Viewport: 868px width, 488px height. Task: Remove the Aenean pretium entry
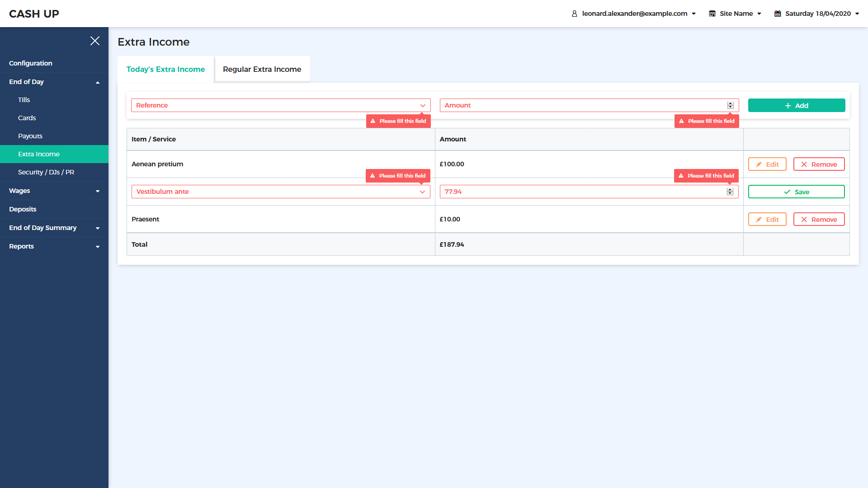(x=819, y=164)
